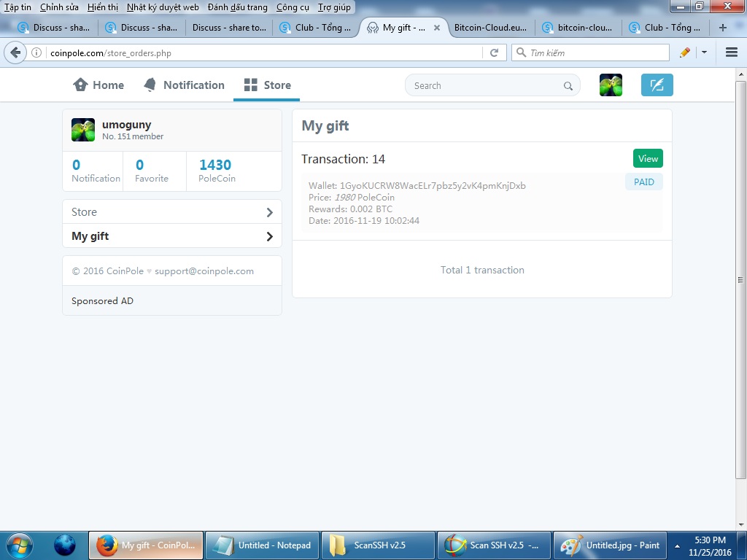747x560 pixels.
Task: Open ScanSSH v2.5 folder taskbar item
Action: [379, 545]
